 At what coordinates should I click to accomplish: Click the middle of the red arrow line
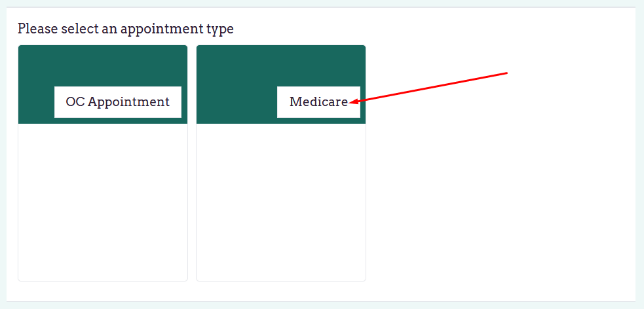click(430, 87)
